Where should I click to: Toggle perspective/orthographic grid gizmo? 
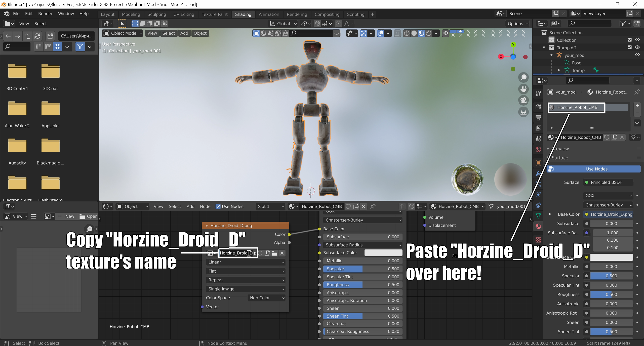click(x=524, y=112)
